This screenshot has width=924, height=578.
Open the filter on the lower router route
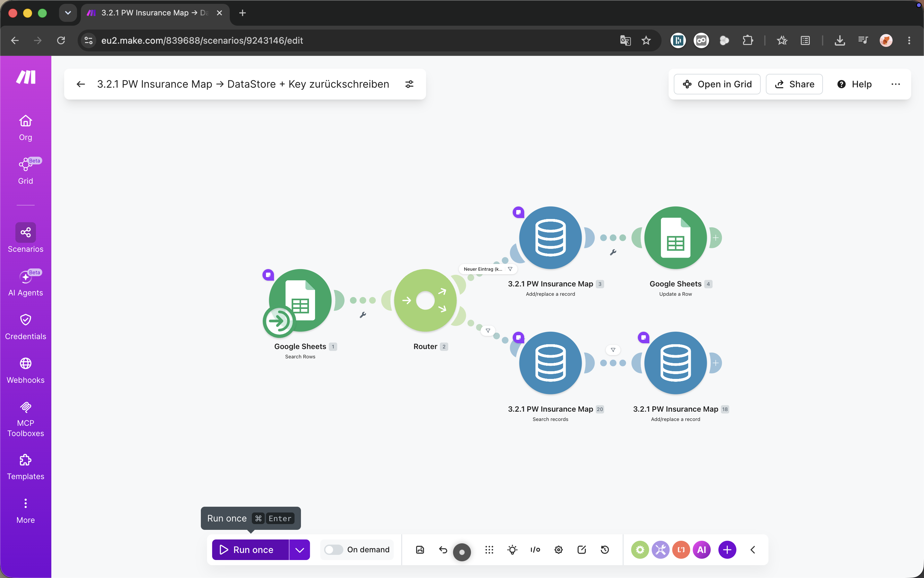pos(488,331)
